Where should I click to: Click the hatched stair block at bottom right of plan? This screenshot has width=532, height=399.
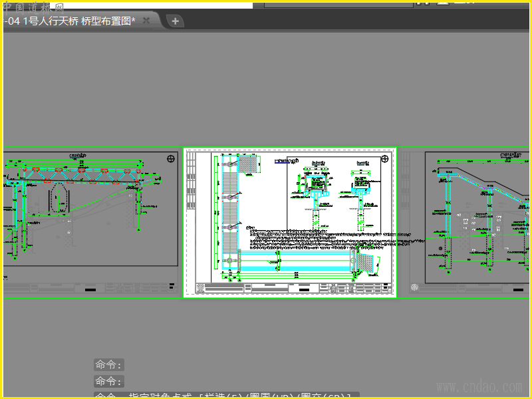(365, 262)
